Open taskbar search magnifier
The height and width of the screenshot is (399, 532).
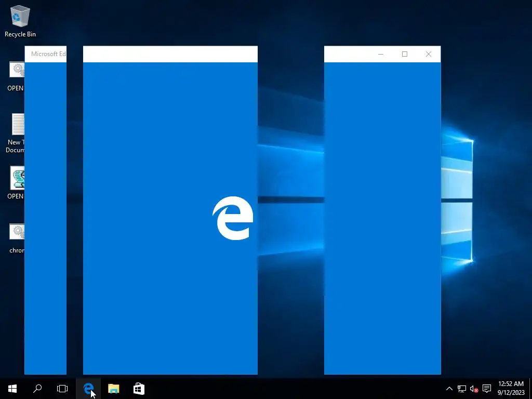37,389
